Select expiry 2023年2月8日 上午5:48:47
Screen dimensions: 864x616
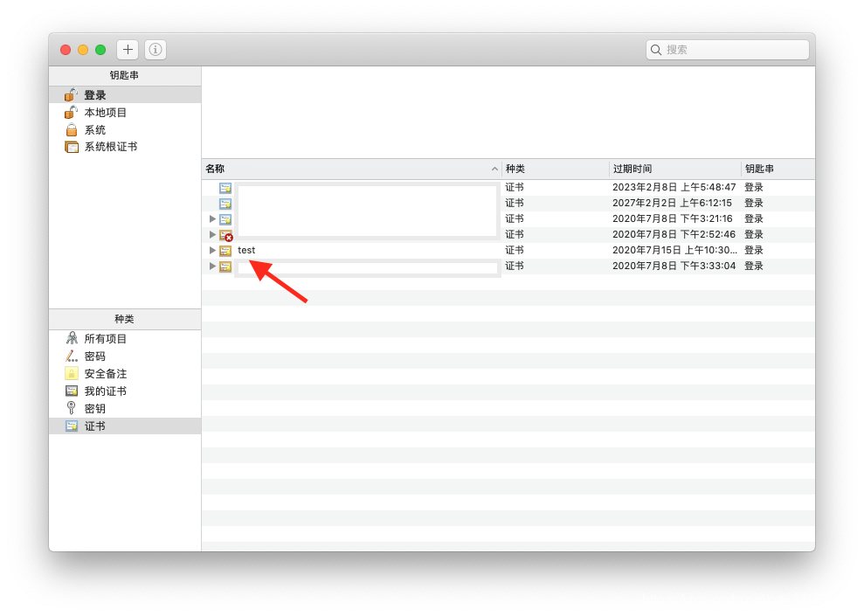[x=674, y=187]
